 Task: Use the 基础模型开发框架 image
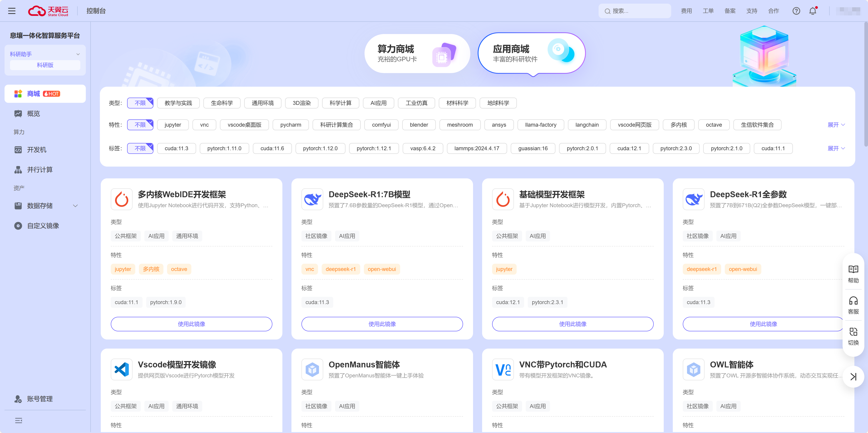coord(573,324)
